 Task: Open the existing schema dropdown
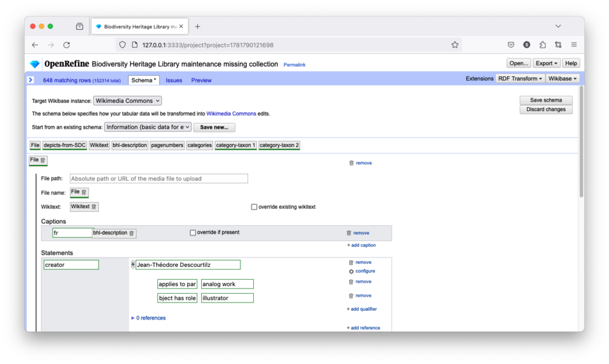(x=148, y=127)
